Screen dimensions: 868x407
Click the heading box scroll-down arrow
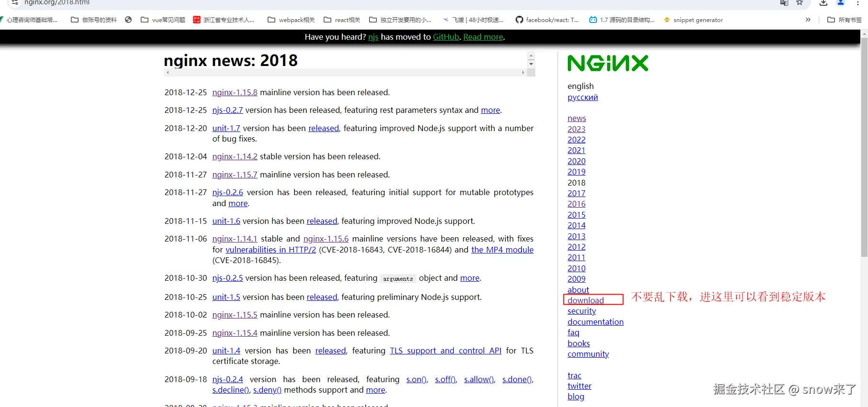click(531, 64)
